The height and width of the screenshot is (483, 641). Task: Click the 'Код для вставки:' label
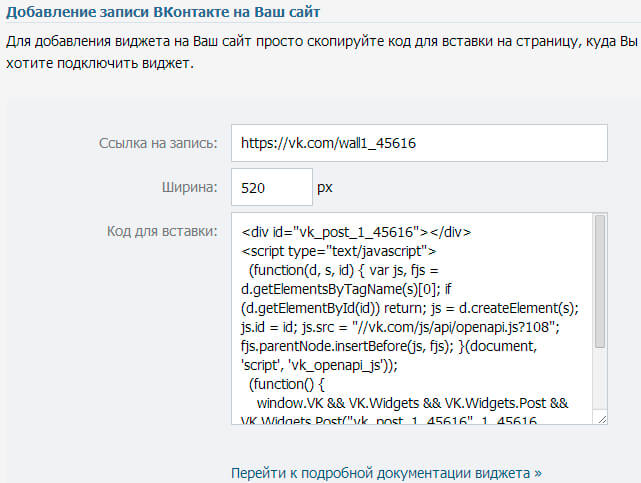[161, 232]
